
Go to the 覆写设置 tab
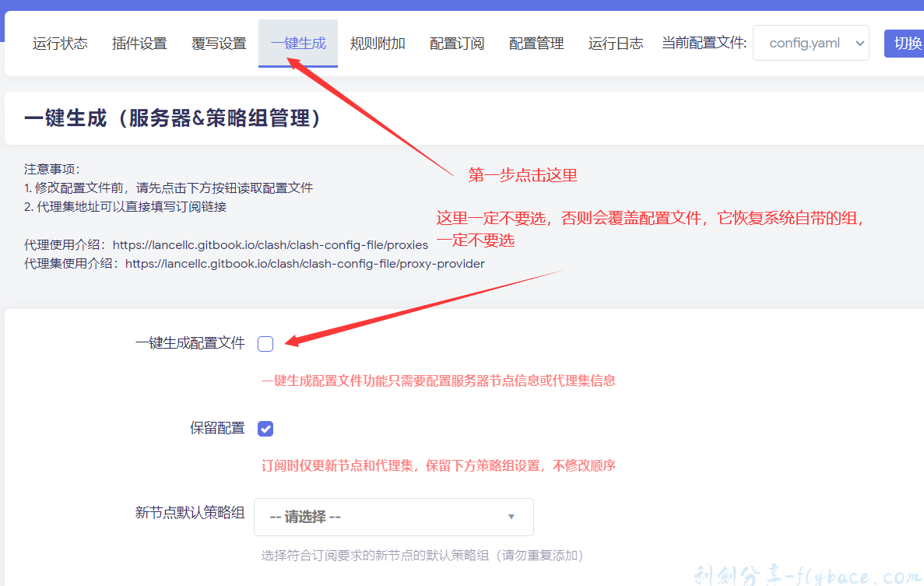point(219,44)
